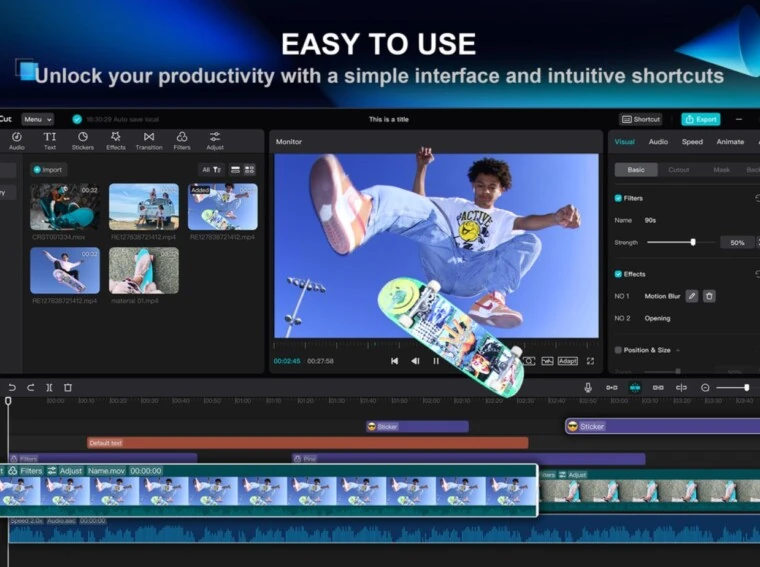The height and width of the screenshot is (567, 760).
Task: Click the 90s filter name value
Action: (650, 220)
